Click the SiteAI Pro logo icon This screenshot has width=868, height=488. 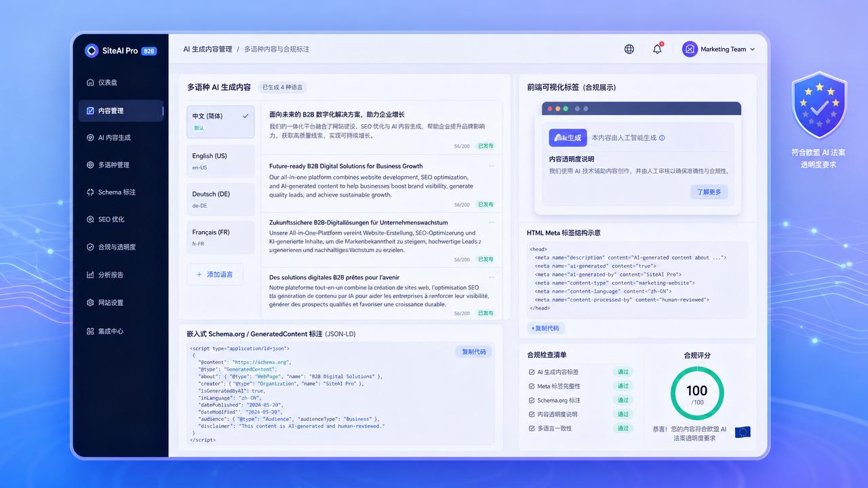92,50
